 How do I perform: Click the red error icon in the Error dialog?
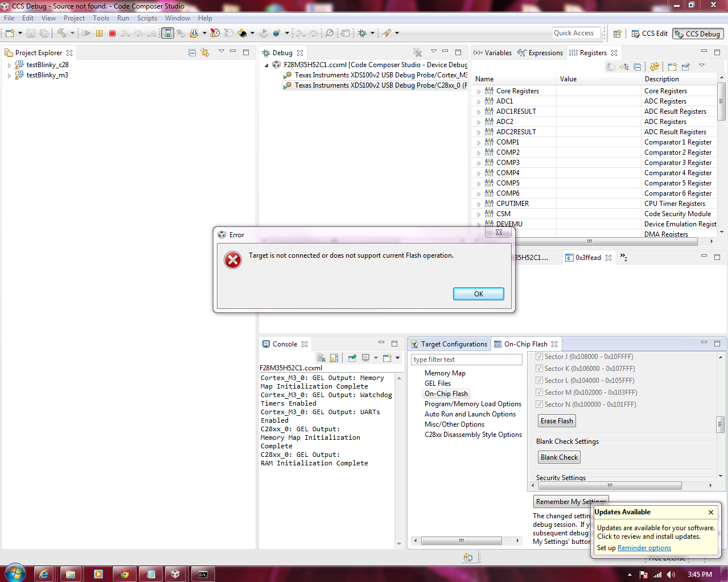click(x=233, y=260)
